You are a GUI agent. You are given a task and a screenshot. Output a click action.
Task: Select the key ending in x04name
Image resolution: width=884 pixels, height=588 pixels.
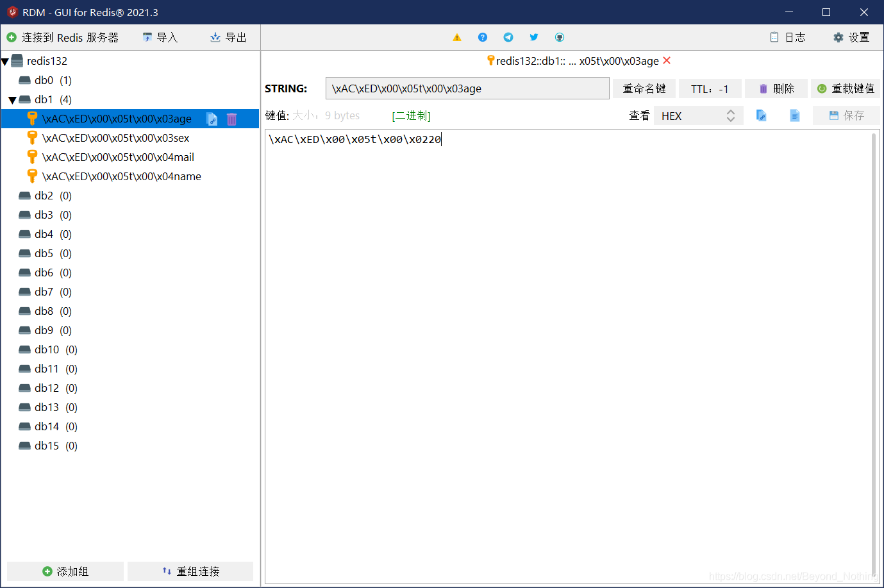pyautogui.click(x=121, y=176)
